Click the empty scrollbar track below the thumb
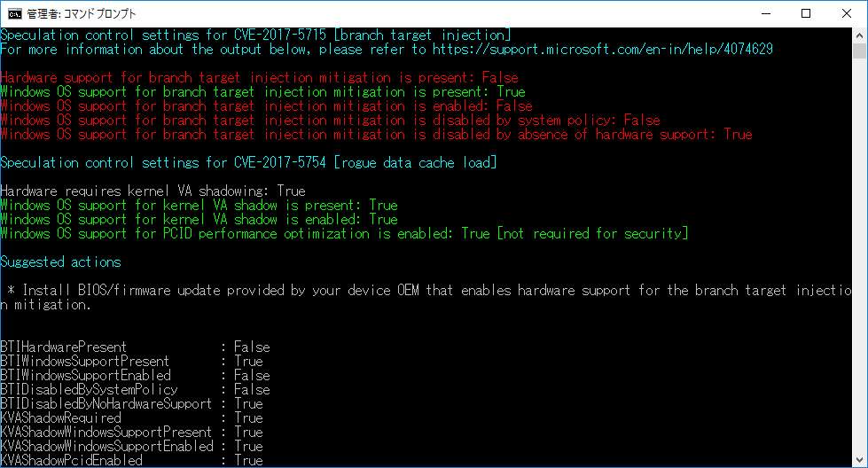This screenshot has width=868, height=468. pos(859,266)
